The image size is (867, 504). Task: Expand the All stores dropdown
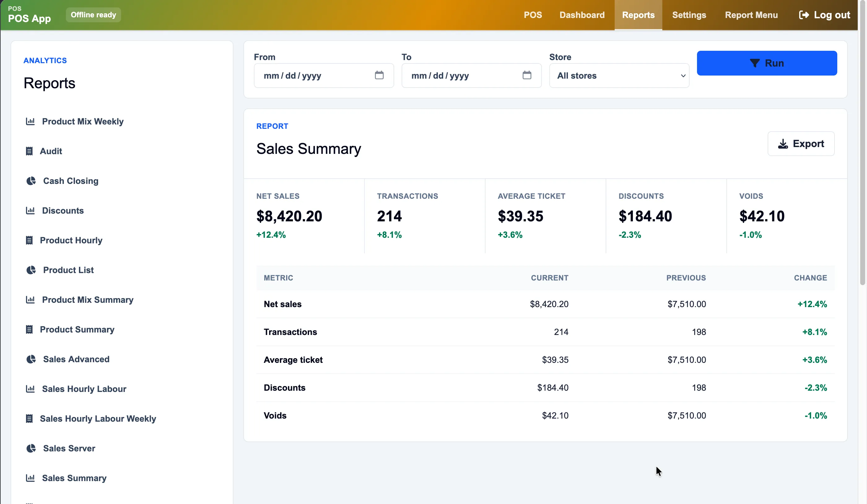(x=619, y=75)
